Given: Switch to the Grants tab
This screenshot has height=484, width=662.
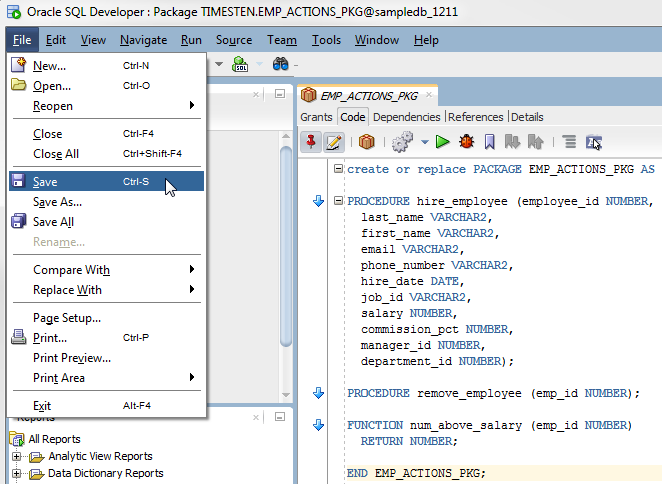Looking at the screenshot, I should [x=316, y=117].
